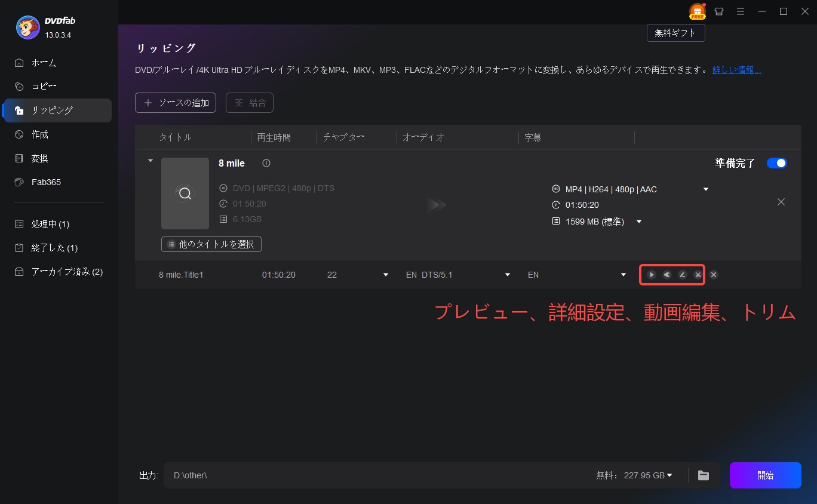
Task: Select the リッピング module
Action: [57, 110]
